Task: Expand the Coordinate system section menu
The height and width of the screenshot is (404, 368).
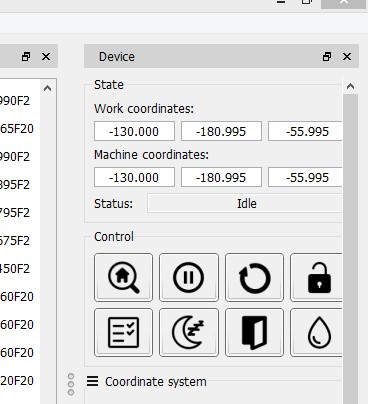Action: pos(92,381)
